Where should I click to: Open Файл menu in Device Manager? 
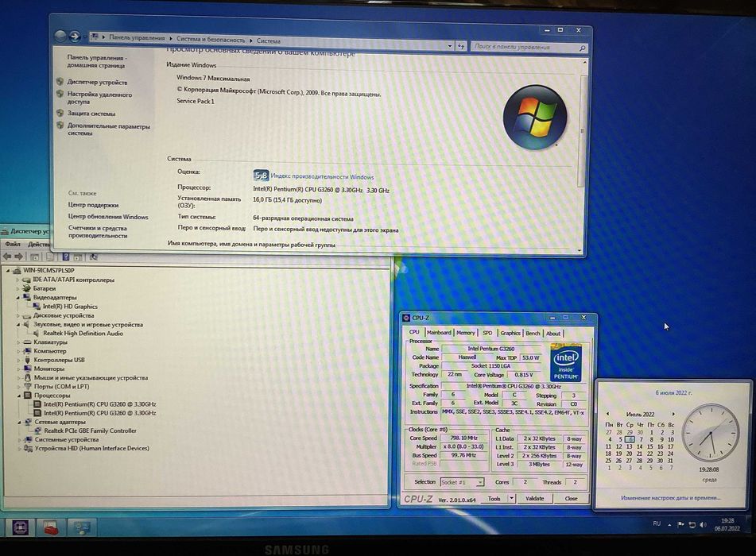click(x=13, y=245)
